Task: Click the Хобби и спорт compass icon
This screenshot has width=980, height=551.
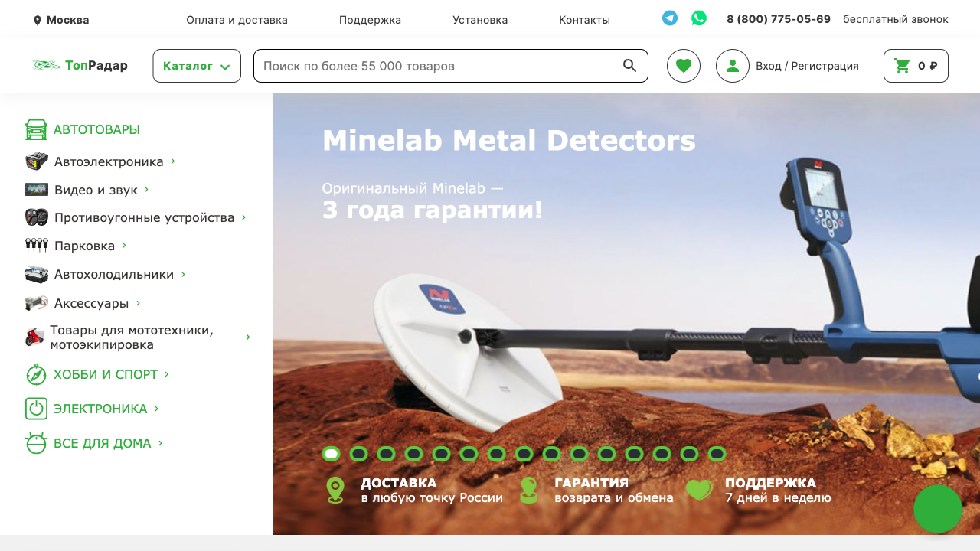Action: (36, 375)
